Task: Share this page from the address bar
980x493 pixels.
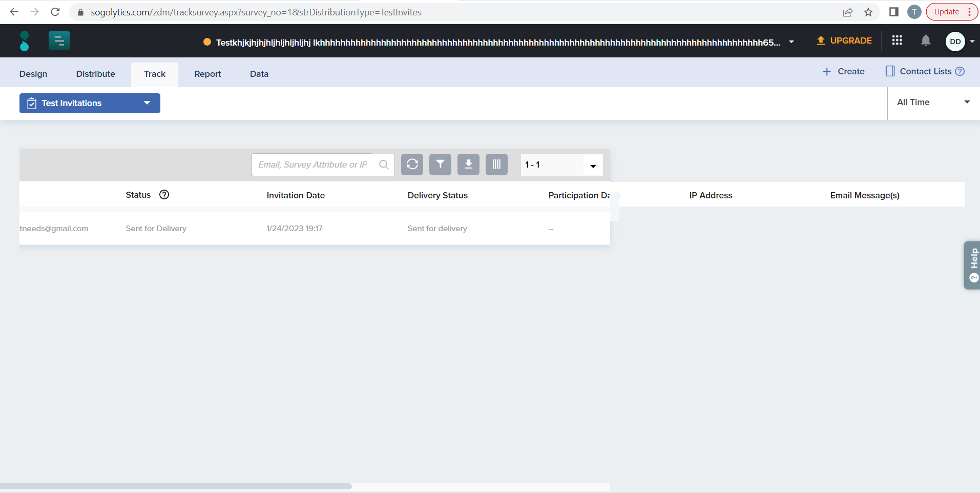Action: pos(848,12)
